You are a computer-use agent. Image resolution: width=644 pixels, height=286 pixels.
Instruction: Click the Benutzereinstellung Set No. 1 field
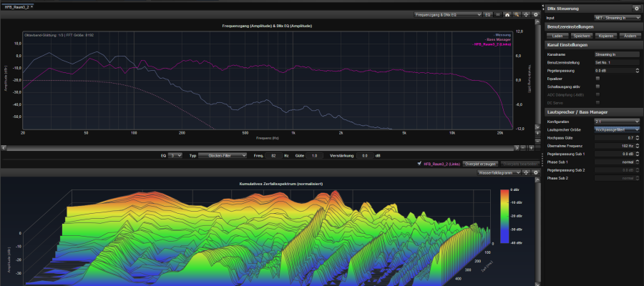(617, 62)
